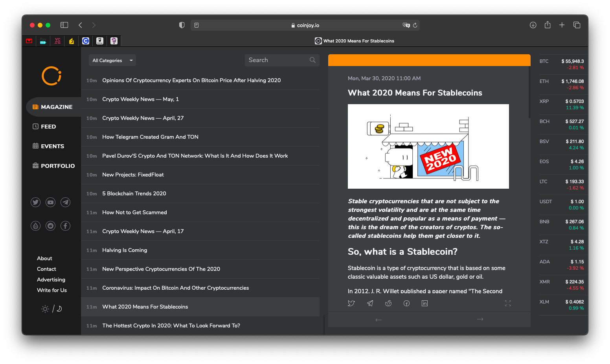Screen dimensions: 610x364
Task: Click the CoinJoy logo in the sidebar
Action: [51, 76]
